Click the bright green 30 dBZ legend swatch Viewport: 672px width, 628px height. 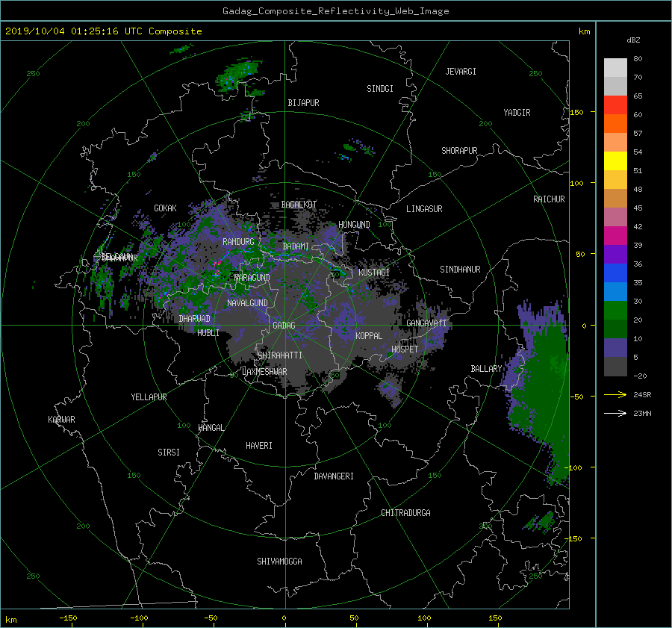[x=615, y=311]
